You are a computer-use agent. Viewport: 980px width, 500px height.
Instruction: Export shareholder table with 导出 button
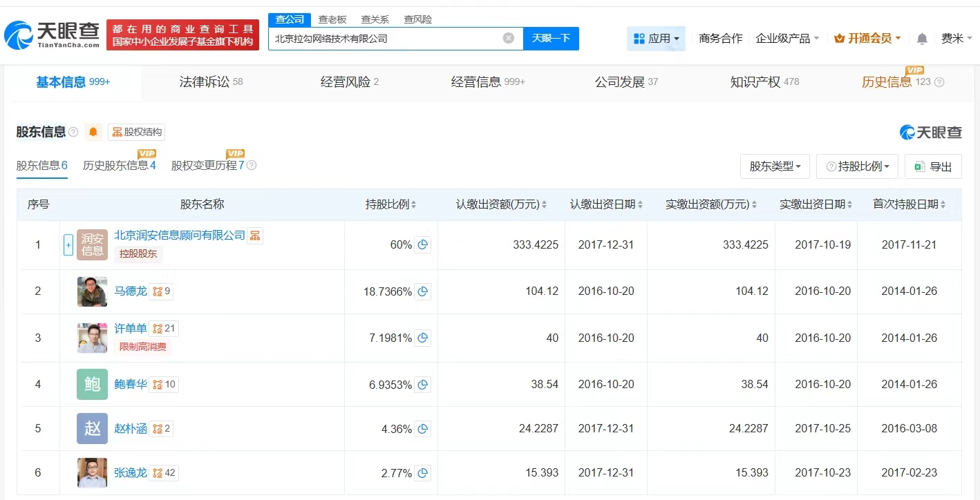point(933,166)
